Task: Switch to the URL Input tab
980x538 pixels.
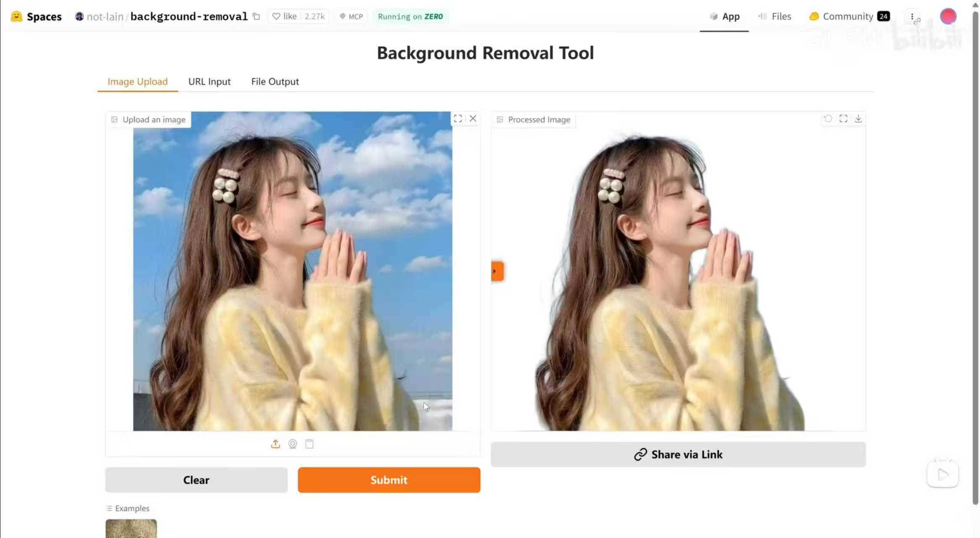Action: coord(209,82)
